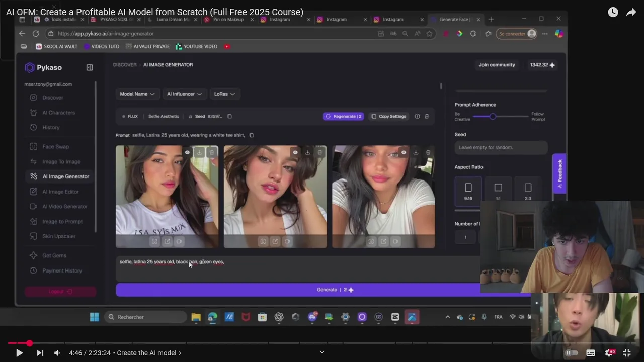Delete the second generated image
Viewport: 644px width, 362px height.
(x=320, y=152)
